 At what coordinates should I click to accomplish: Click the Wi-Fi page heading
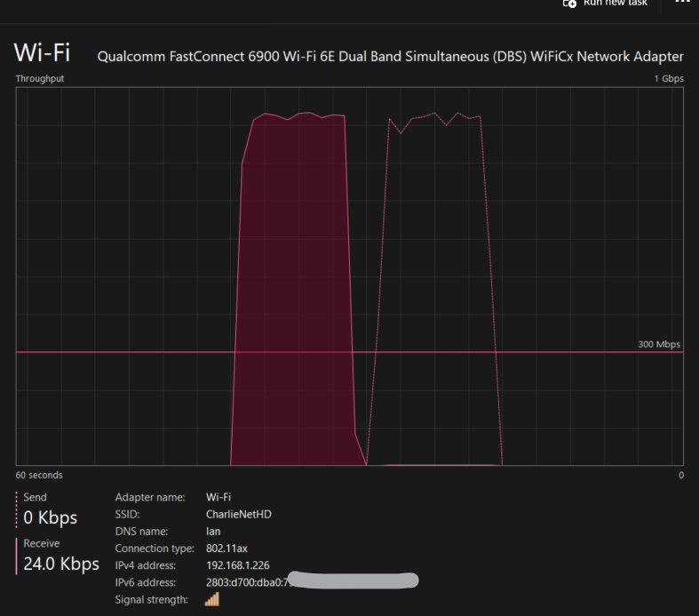pos(42,52)
